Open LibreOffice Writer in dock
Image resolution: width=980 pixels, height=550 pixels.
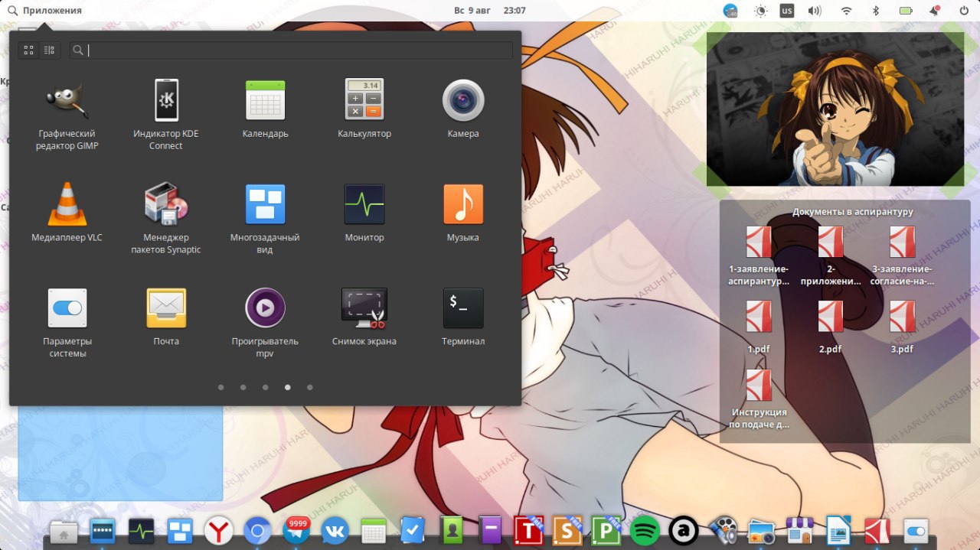pos(839,530)
